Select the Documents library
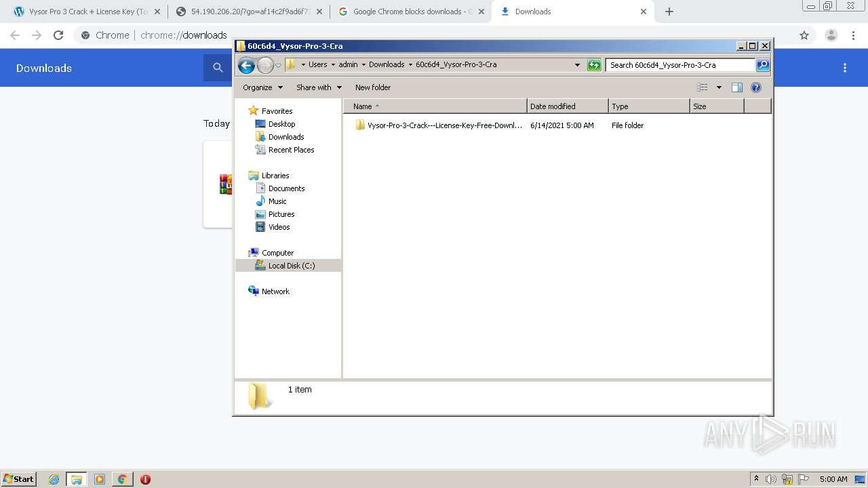This screenshot has width=868, height=488. coord(280,188)
